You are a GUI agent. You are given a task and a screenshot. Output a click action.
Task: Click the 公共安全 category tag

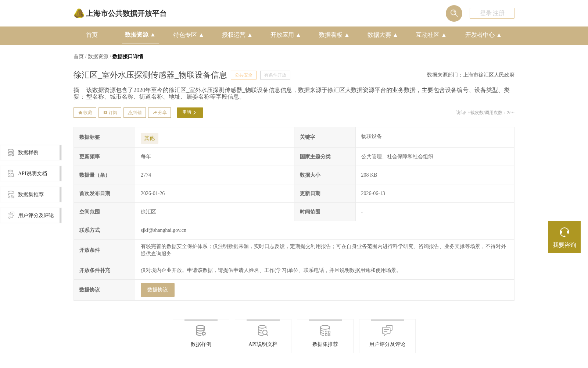(244, 75)
